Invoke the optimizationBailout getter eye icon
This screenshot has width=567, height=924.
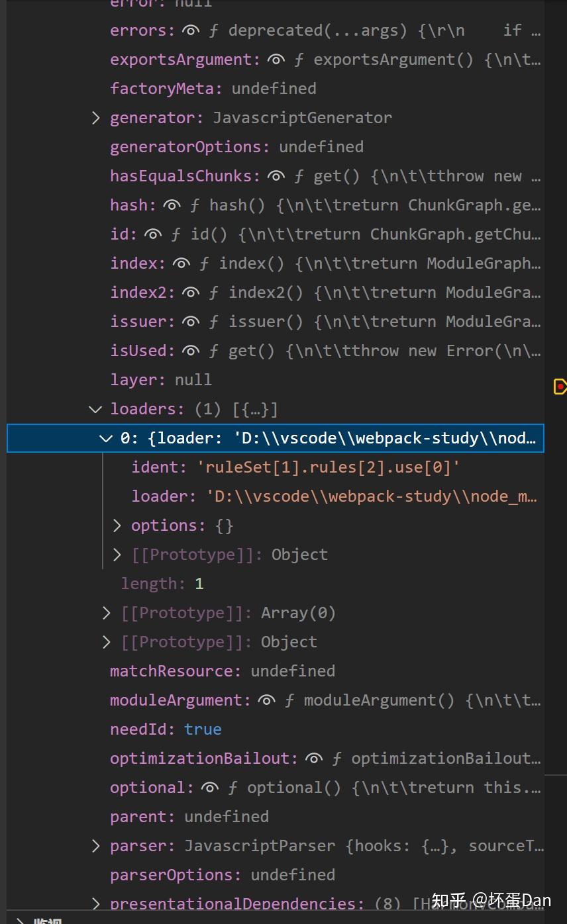tap(313, 759)
